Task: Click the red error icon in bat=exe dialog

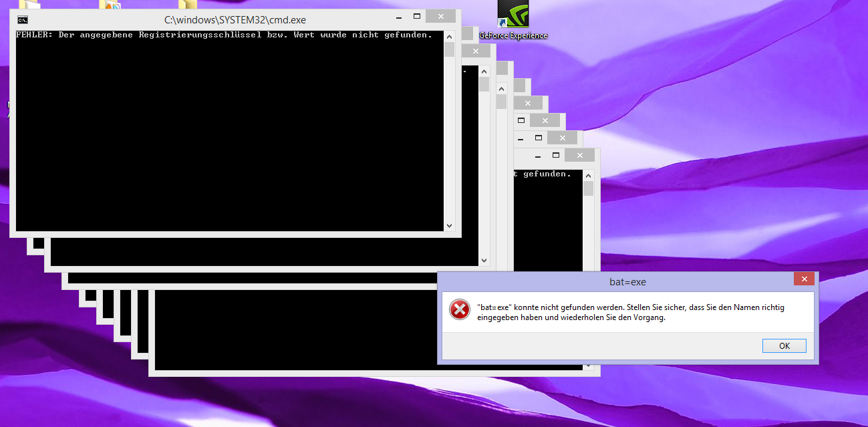Action: coord(459,309)
